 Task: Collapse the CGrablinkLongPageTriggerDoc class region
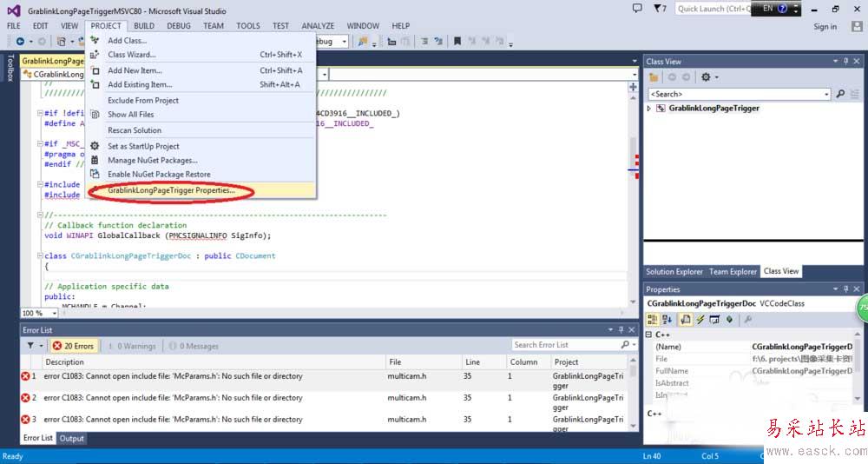point(40,256)
